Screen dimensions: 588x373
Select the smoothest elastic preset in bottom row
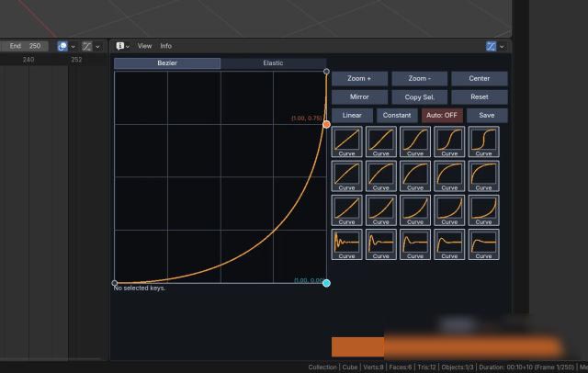point(483,244)
